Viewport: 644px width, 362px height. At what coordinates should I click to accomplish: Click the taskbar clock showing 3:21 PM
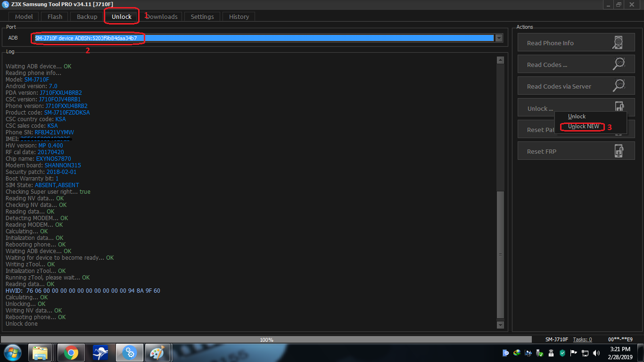(620, 353)
